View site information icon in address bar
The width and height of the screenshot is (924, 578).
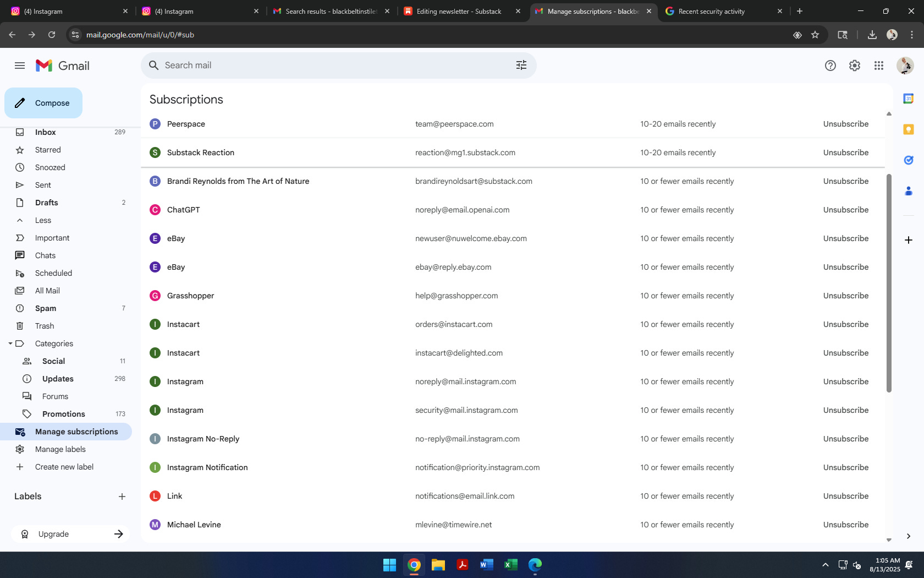[x=75, y=35]
